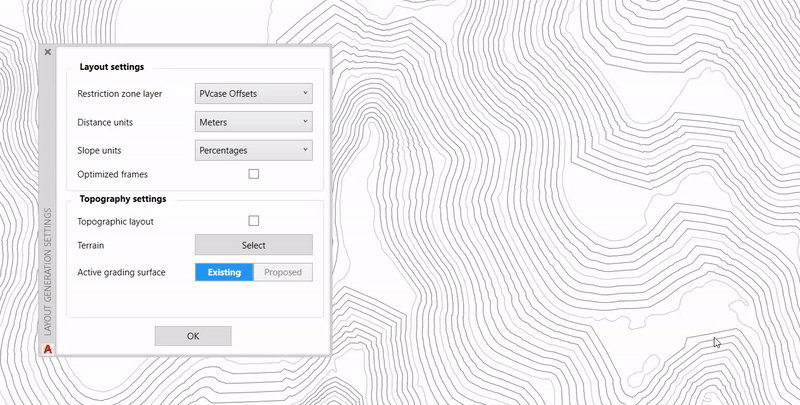Switch active grading surface to Proposed
This screenshot has height=405, width=800.
[x=283, y=272]
